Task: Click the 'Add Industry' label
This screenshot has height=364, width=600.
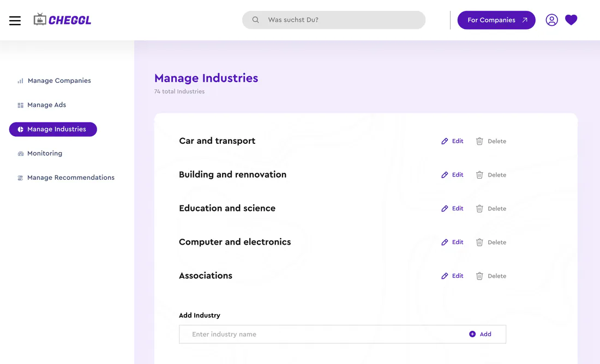Action: [200, 316]
